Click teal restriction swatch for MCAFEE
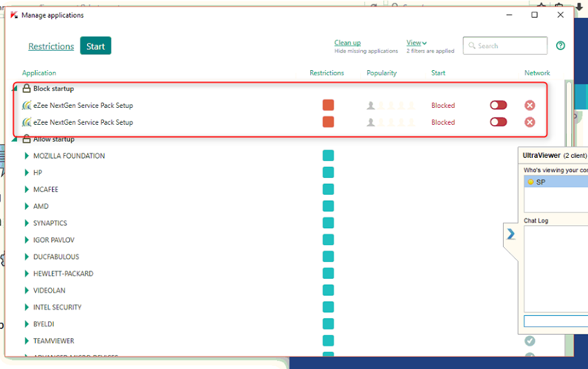The width and height of the screenshot is (588, 369). pyautogui.click(x=328, y=189)
